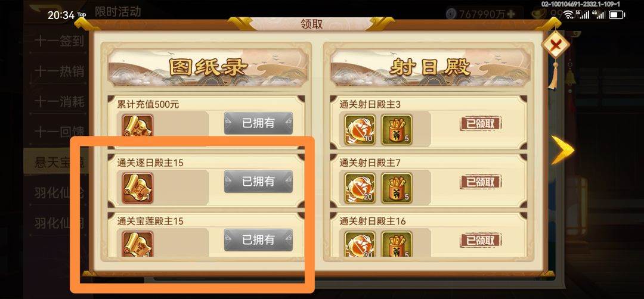Viewport: 644px width, 299px height.
Task: Open the 十一签到 sidebar tab
Action: point(59,42)
